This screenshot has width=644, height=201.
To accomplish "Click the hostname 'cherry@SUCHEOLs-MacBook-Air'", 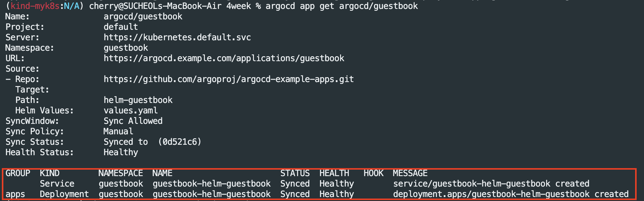I will 155,6.
